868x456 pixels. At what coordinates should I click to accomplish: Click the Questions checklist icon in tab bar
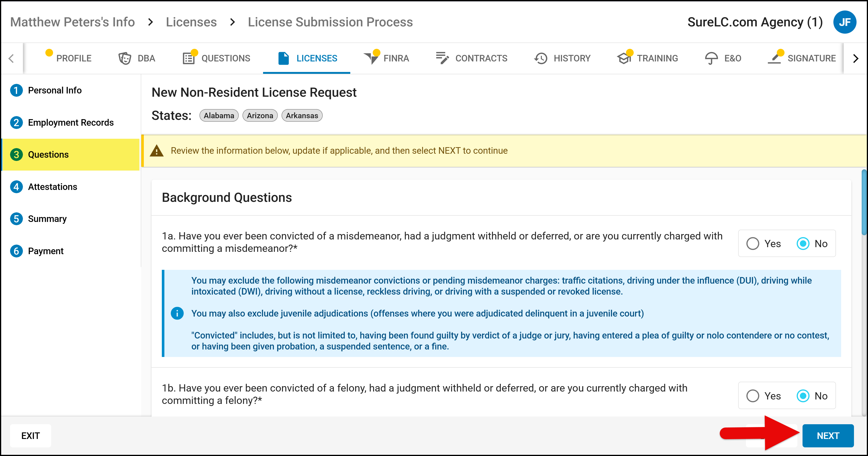[x=189, y=58]
